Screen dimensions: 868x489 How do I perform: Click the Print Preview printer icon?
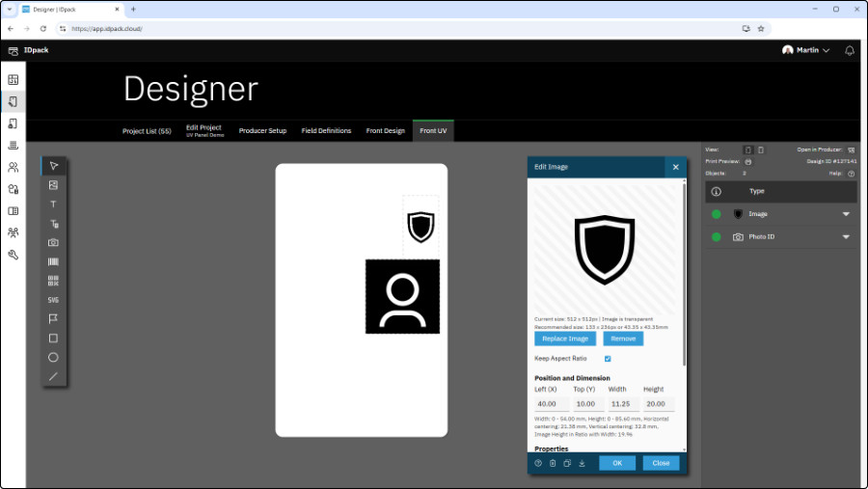click(x=747, y=161)
